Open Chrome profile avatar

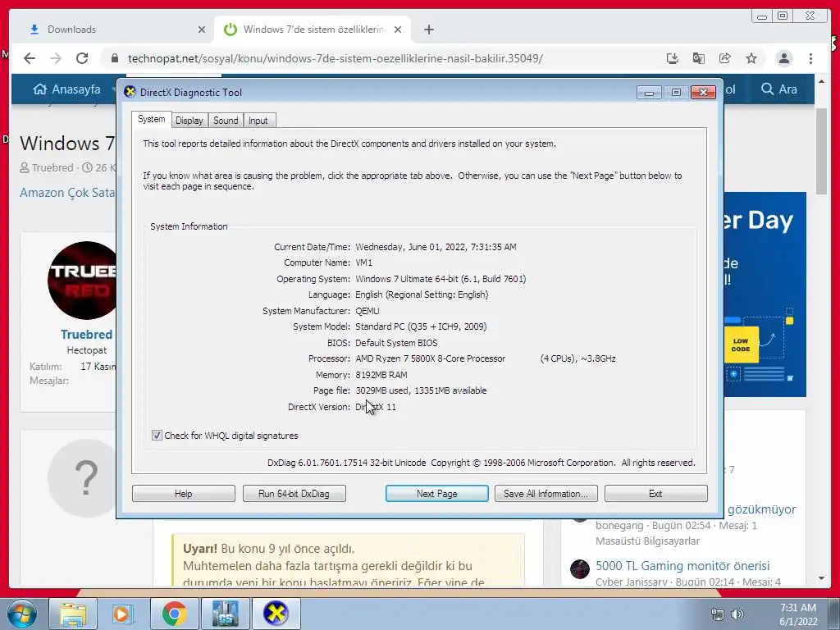783,58
